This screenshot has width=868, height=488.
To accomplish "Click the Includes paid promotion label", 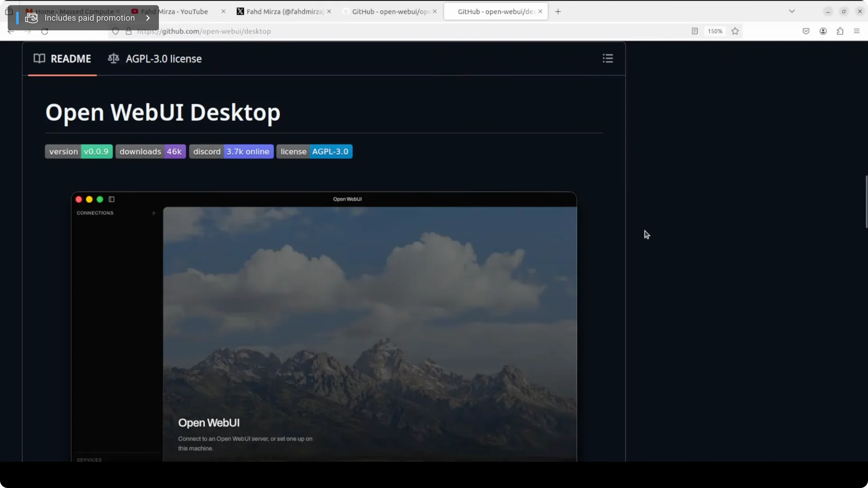I will point(90,18).
